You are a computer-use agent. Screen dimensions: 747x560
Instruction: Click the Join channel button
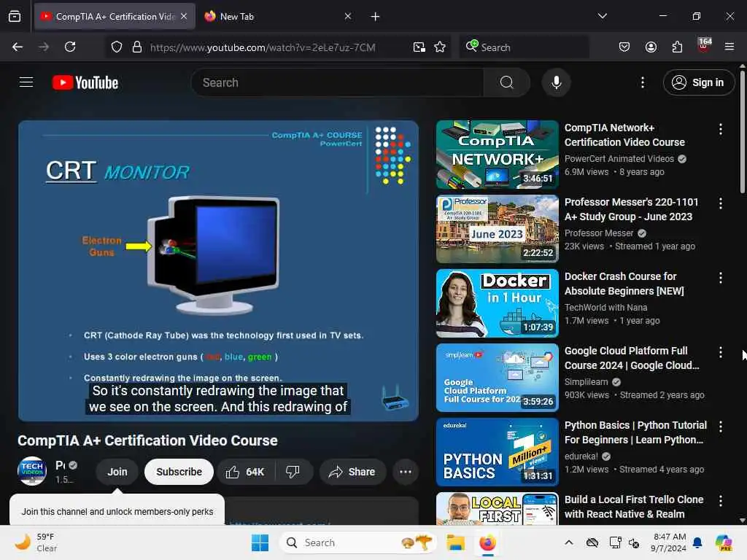tap(117, 472)
